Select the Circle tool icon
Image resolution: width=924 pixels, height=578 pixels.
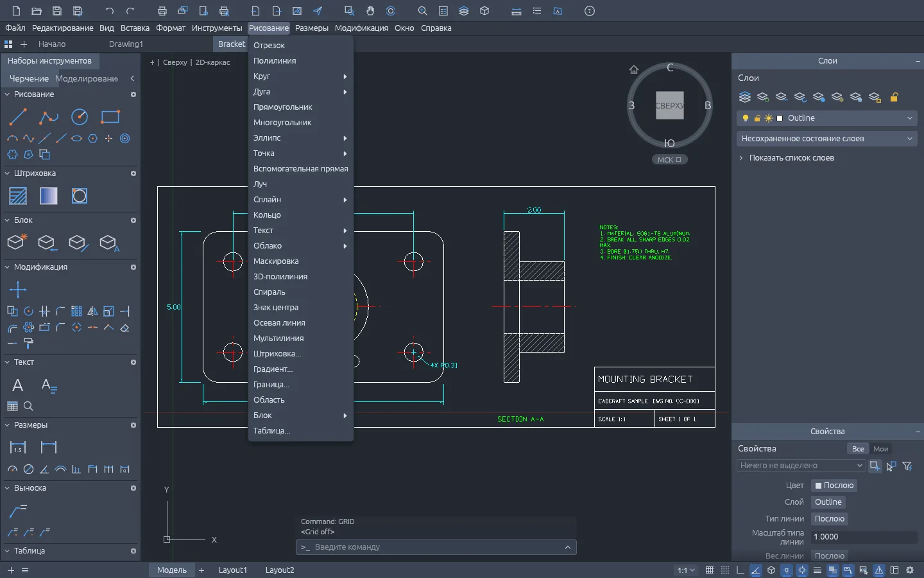(80, 117)
